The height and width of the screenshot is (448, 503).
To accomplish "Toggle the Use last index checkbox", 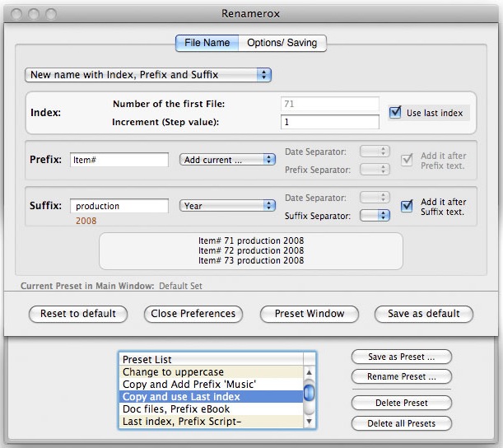I will [394, 113].
